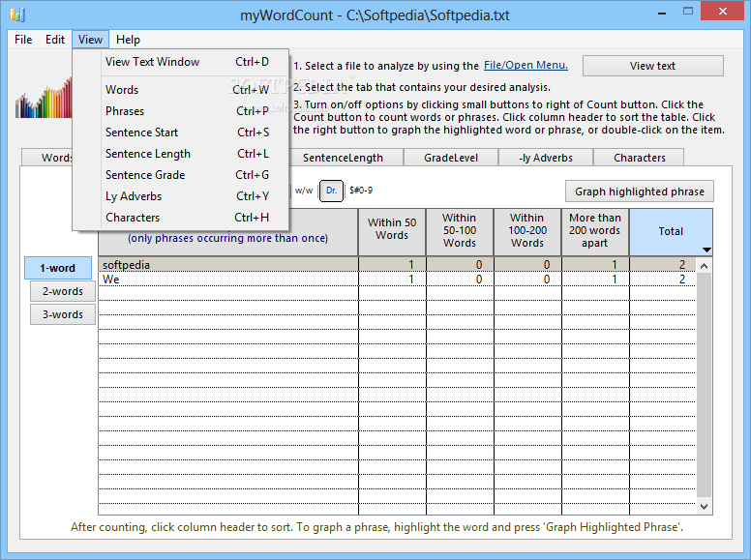Choose Sentence Length from View menu
751x560 pixels.
(181, 154)
